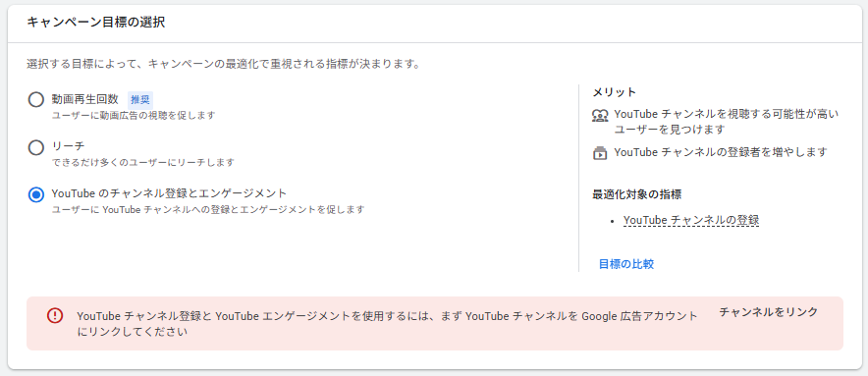Open the 目標の比較 link
The width and height of the screenshot is (868, 376).
click(626, 264)
